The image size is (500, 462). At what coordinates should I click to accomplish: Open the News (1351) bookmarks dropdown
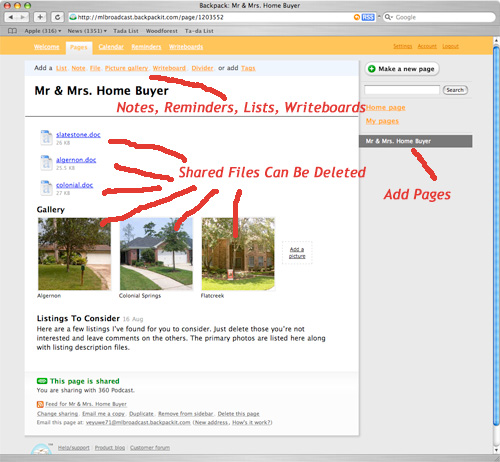tap(87, 31)
